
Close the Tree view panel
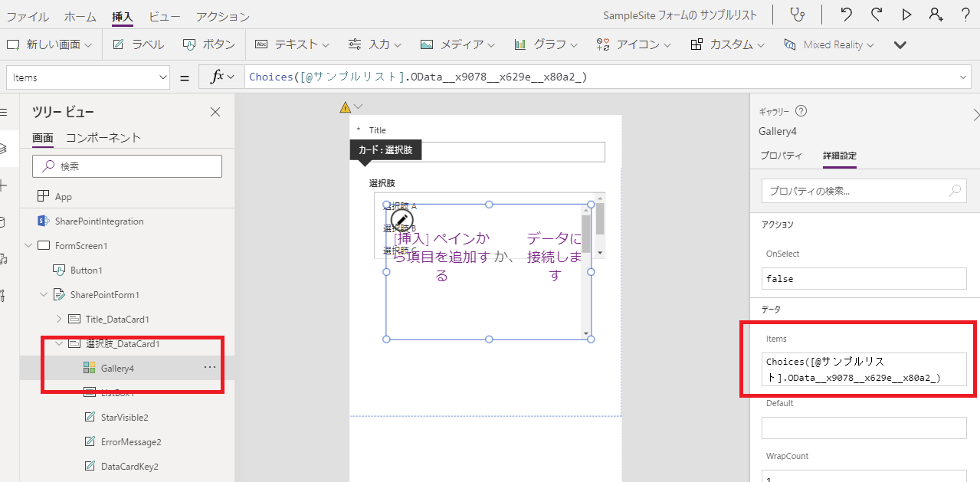[x=215, y=113]
